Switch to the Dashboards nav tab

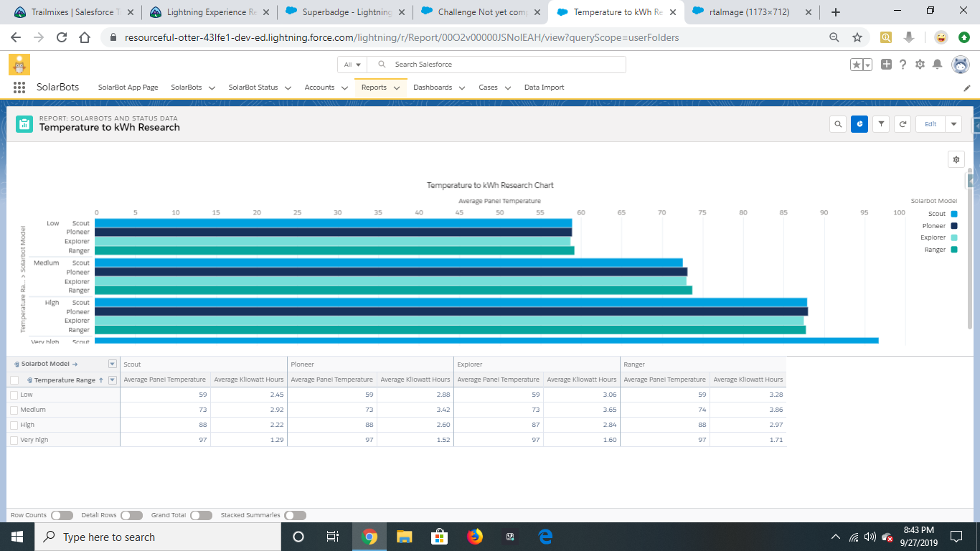[x=433, y=88]
